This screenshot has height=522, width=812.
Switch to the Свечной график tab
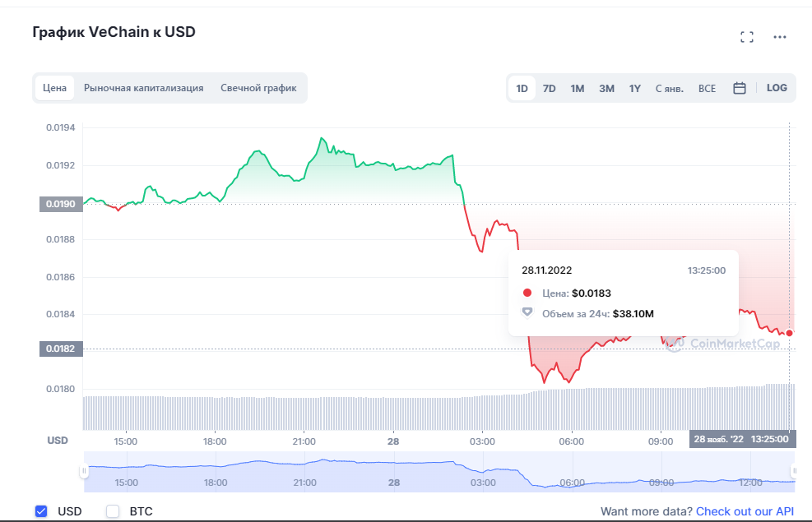258,88
